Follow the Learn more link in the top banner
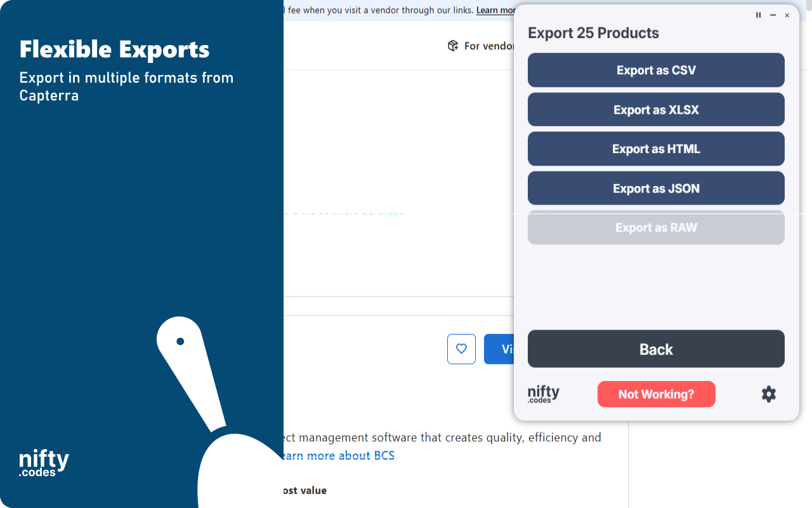 point(495,10)
